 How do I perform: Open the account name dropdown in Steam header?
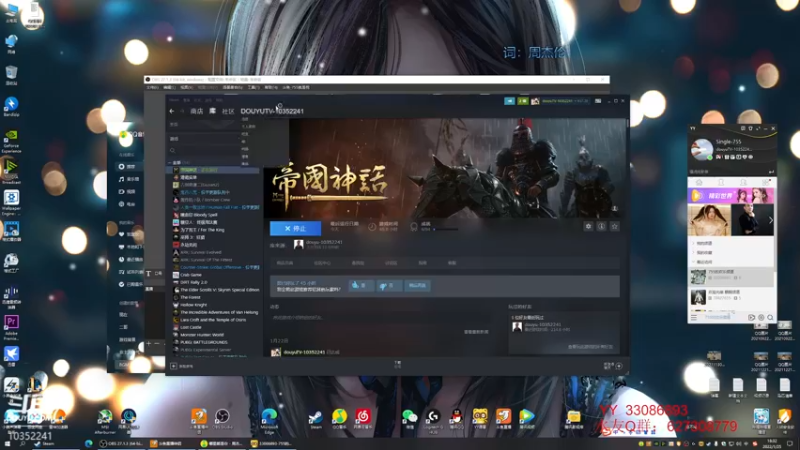pyautogui.click(x=565, y=101)
